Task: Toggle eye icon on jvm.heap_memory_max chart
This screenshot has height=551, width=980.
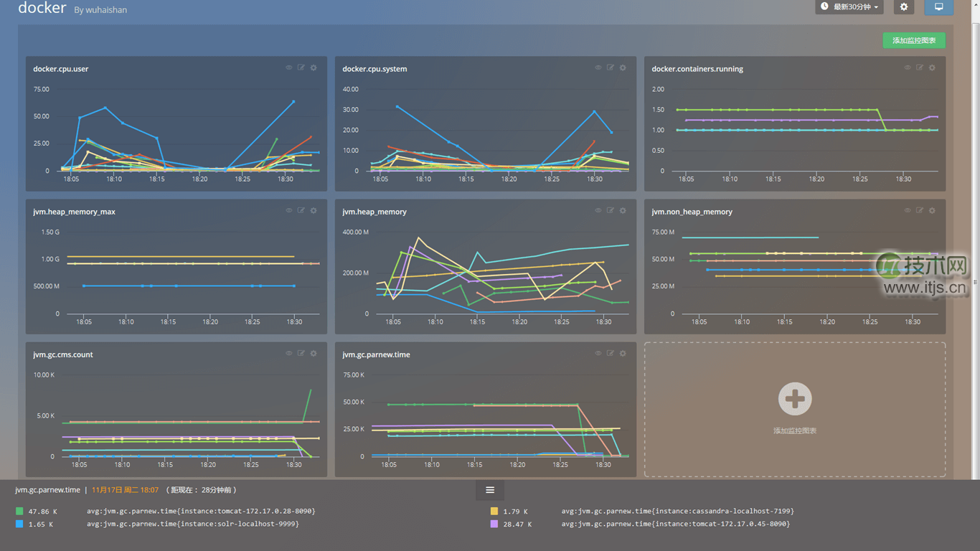Action: click(289, 211)
